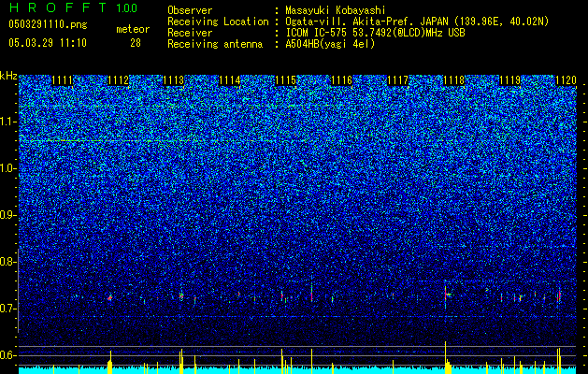Click the version number 1.0.0
Screen dimensions: 588x374
127,8
